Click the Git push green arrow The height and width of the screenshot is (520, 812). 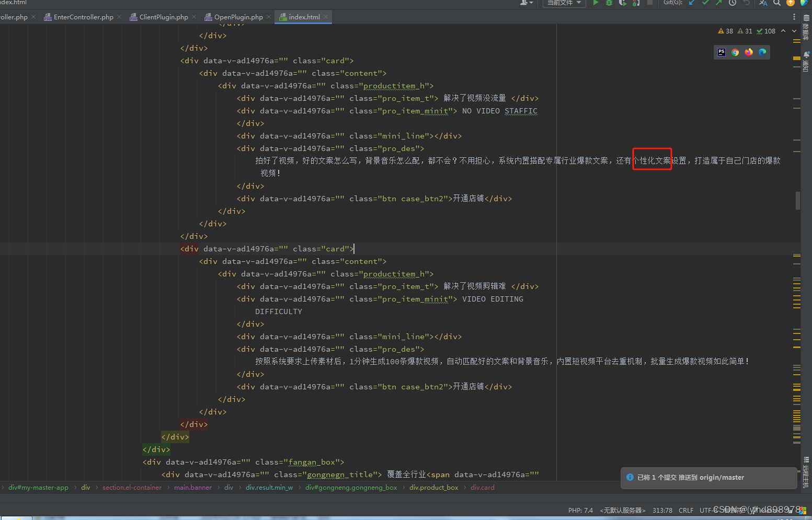719,3
